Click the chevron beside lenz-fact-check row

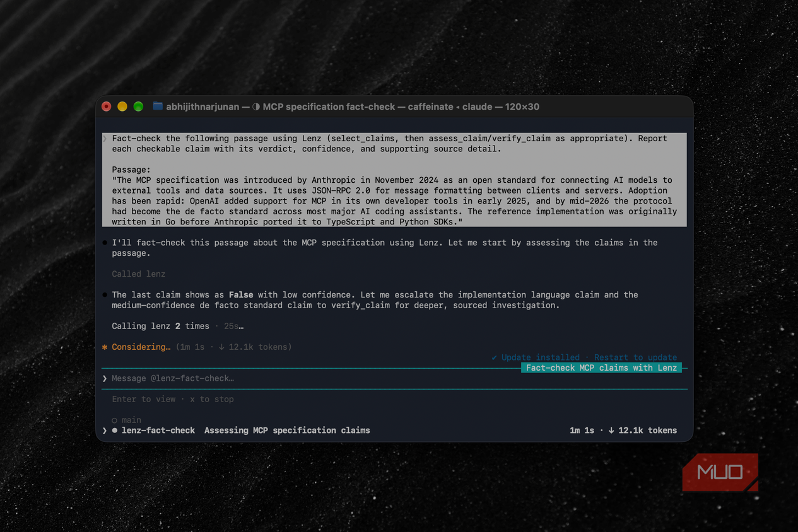tap(105, 431)
